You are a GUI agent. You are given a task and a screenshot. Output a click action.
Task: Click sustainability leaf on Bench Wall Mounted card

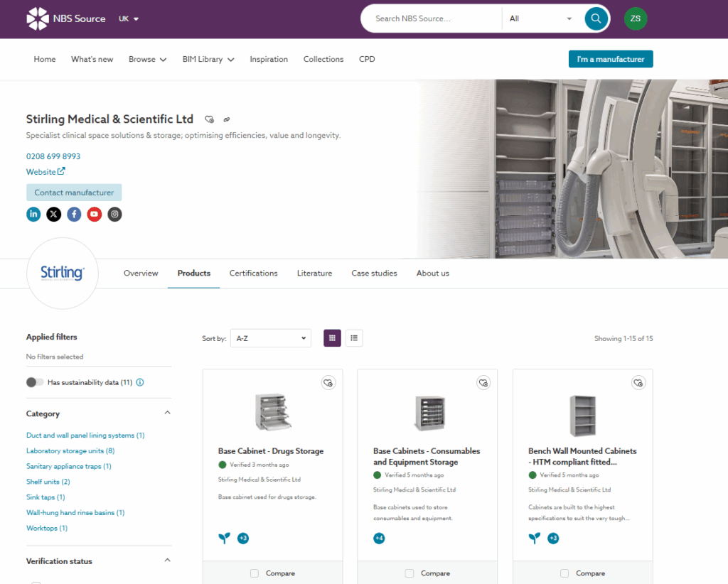click(535, 538)
